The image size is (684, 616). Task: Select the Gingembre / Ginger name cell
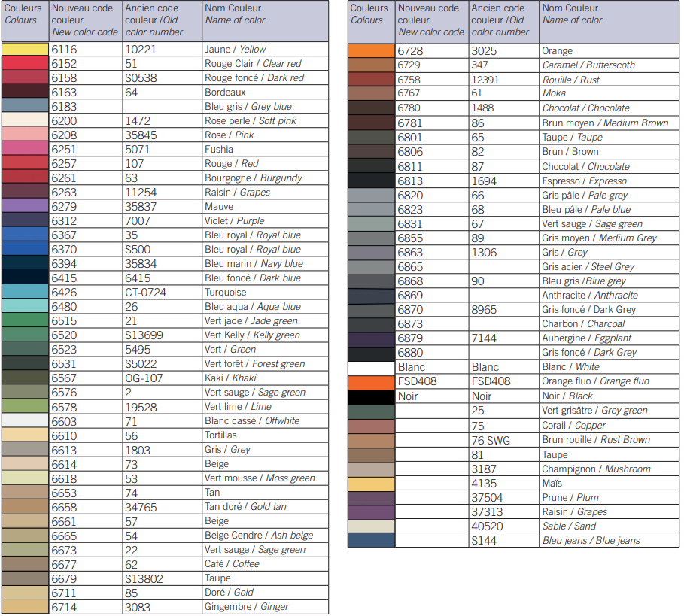[264, 607]
